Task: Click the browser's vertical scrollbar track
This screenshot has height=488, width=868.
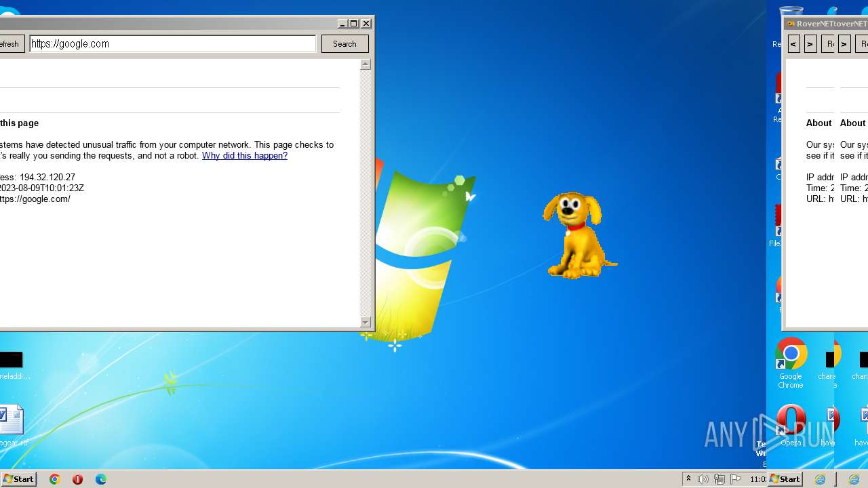Action: (366, 193)
